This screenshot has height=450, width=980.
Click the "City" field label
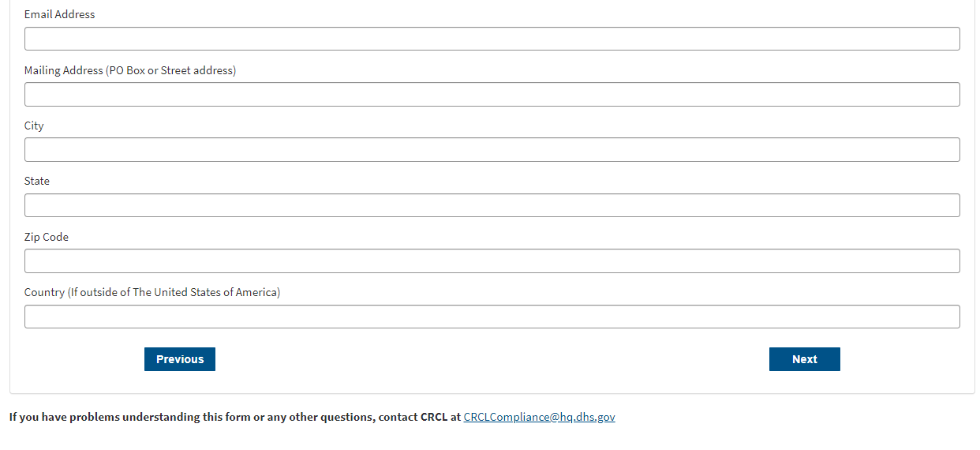click(x=34, y=126)
